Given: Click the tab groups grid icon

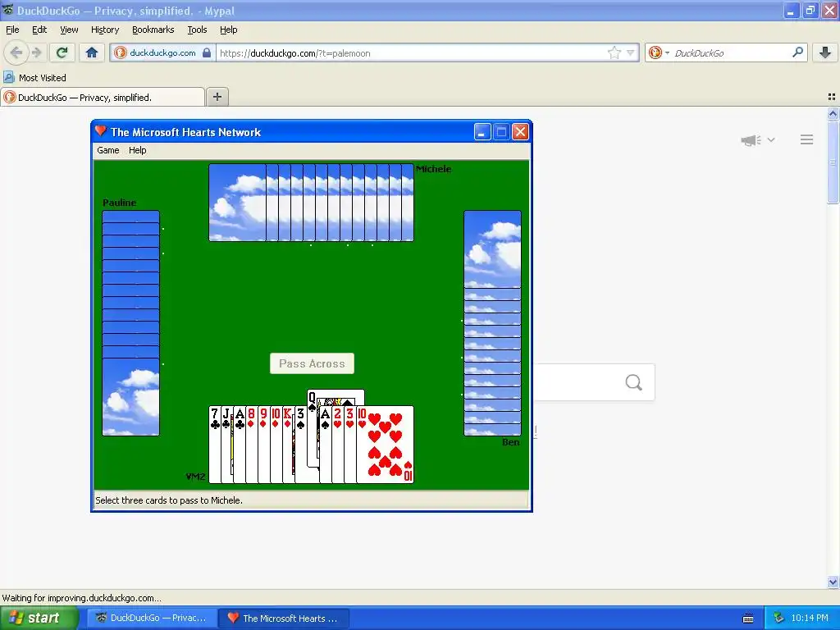Looking at the screenshot, I should [x=832, y=97].
